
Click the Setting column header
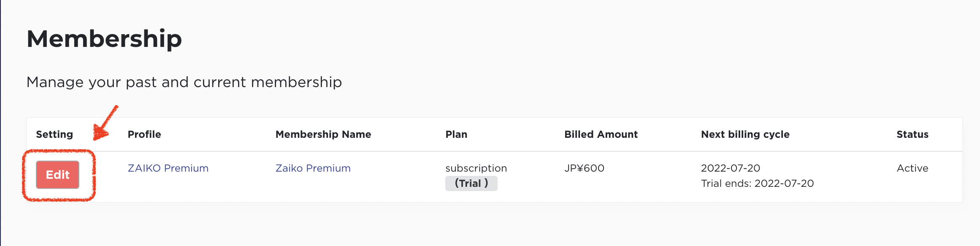54,134
